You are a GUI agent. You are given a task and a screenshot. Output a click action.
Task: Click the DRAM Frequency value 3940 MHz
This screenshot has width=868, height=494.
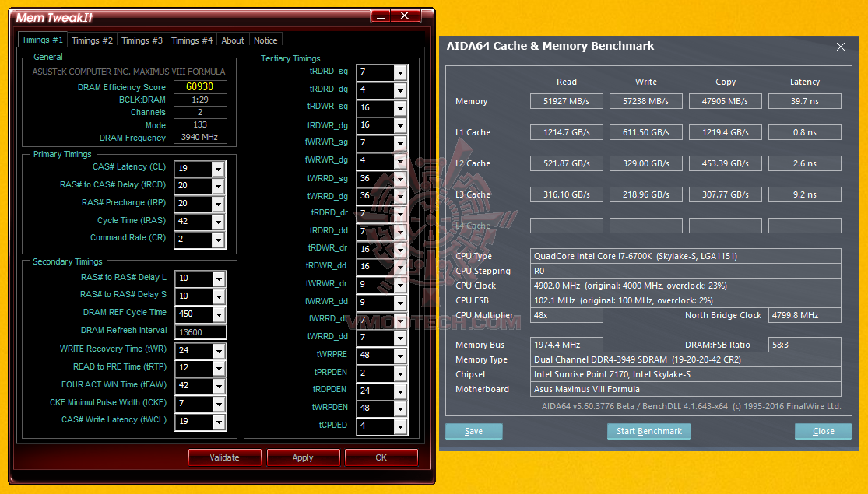(200, 137)
